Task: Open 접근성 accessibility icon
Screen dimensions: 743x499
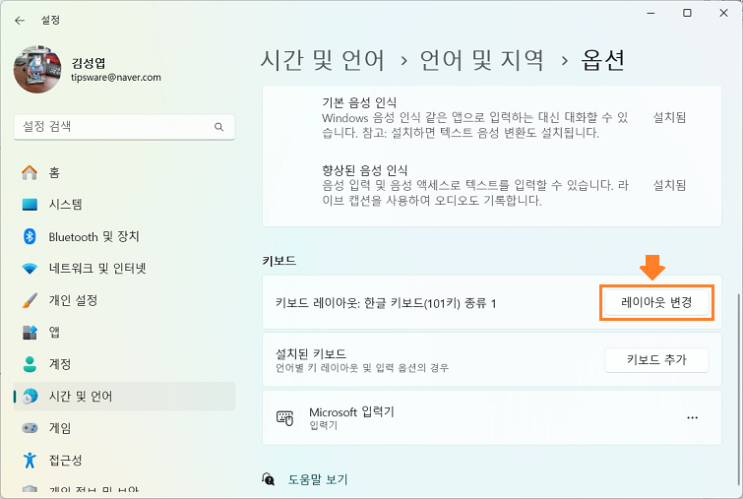Action: (x=29, y=460)
